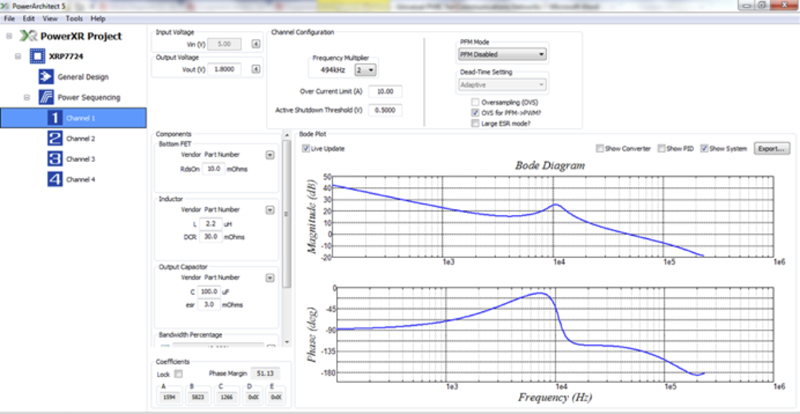Click the Active Shutdown Threshold field

[385, 110]
